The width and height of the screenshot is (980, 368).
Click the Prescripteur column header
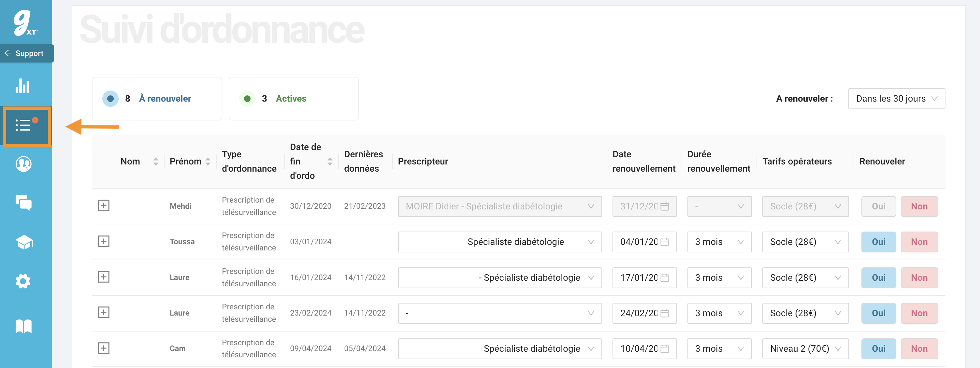423,162
